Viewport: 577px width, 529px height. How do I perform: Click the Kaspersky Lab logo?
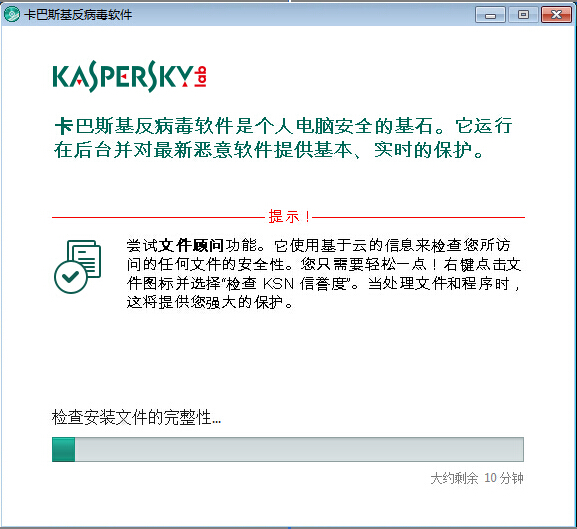(x=130, y=77)
